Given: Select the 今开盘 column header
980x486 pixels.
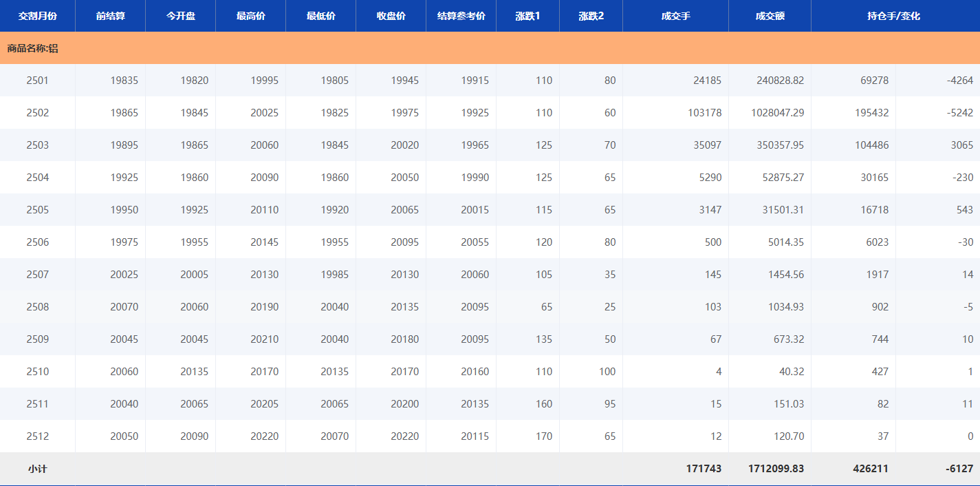Looking at the screenshot, I should pyautogui.click(x=181, y=16).
